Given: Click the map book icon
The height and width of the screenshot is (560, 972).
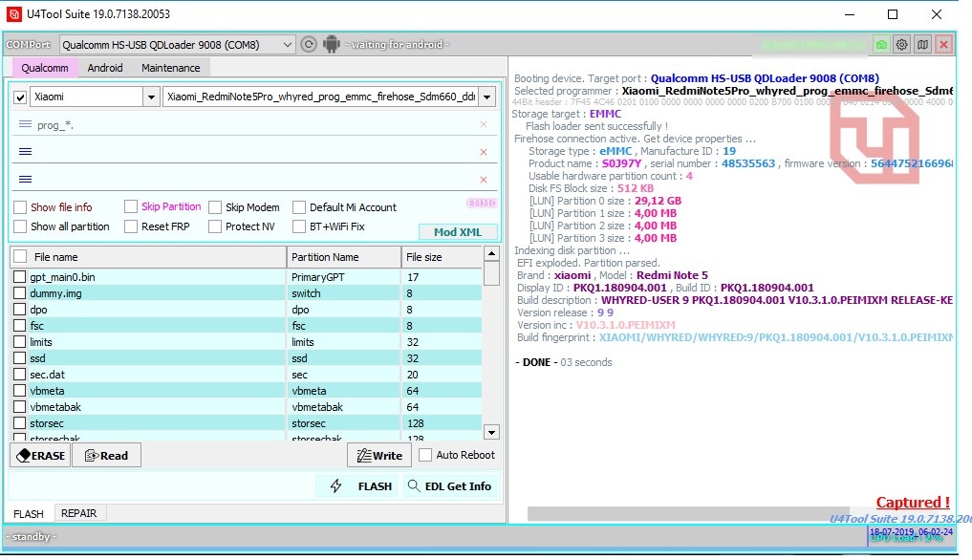Looking at the screenshot, I should [x=922, y=45].
